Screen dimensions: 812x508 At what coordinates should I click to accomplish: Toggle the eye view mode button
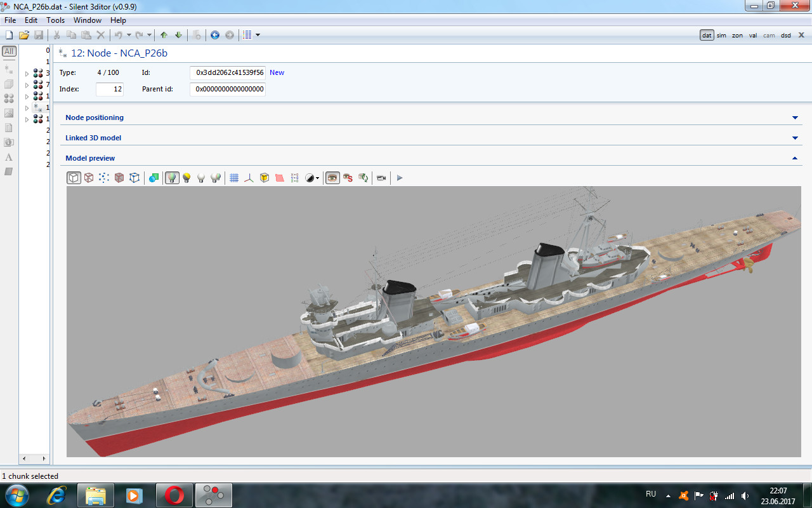332,178
